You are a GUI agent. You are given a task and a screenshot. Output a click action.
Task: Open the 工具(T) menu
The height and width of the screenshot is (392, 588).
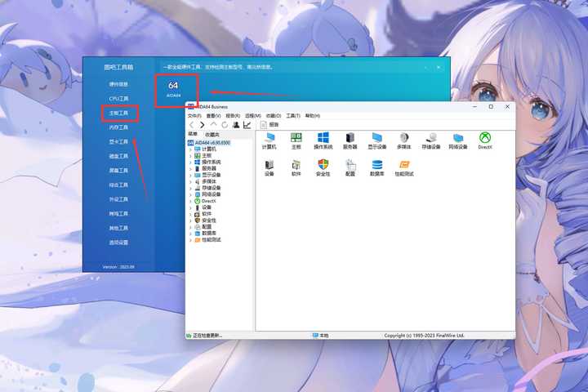(293, 116)
